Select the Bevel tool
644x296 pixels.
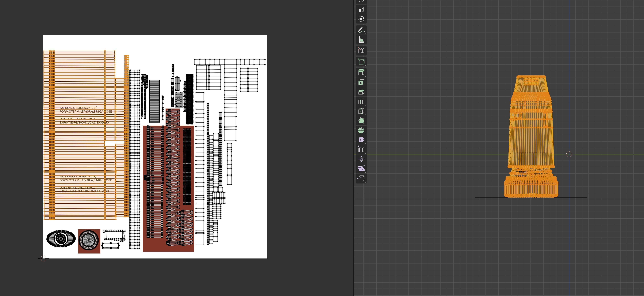[361, 92]
